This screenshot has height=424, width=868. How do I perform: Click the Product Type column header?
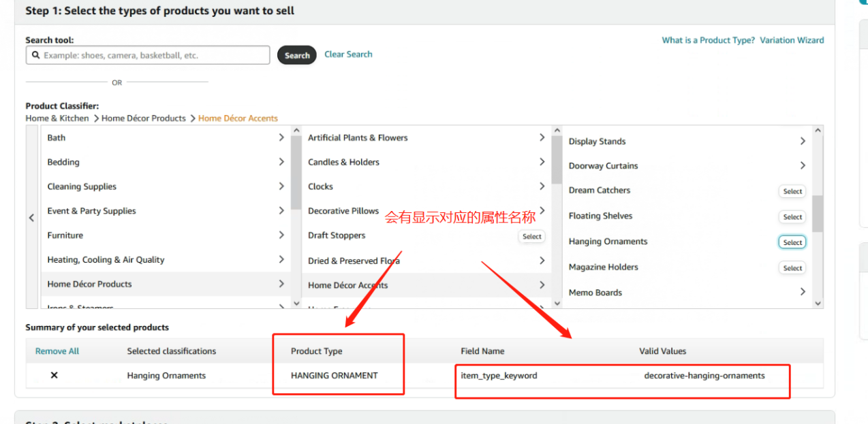coord(316,351)
